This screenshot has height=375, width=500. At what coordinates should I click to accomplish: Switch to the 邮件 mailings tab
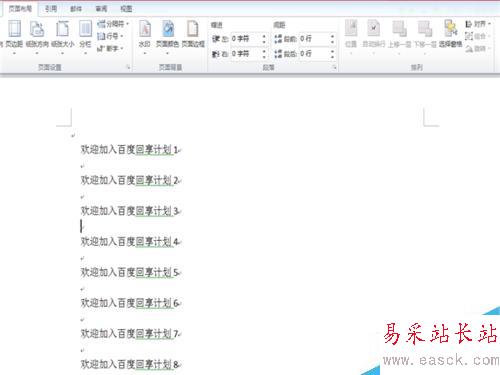76,9
